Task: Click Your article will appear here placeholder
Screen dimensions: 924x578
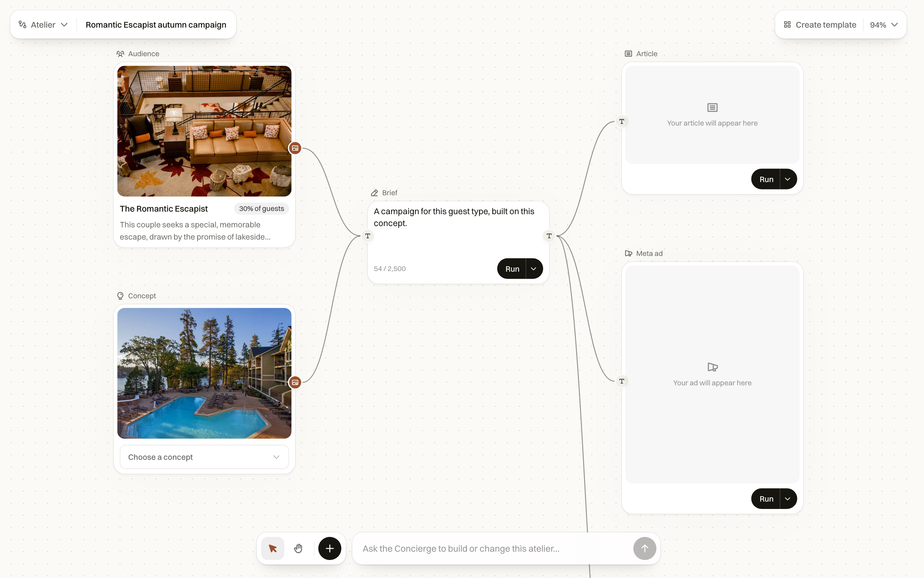Action: click(712, 123)
